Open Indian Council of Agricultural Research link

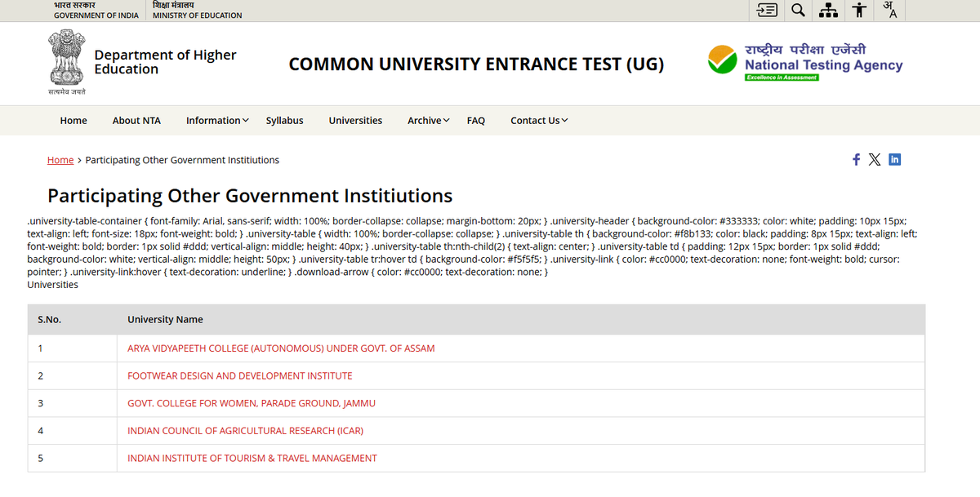click(245, 431)
